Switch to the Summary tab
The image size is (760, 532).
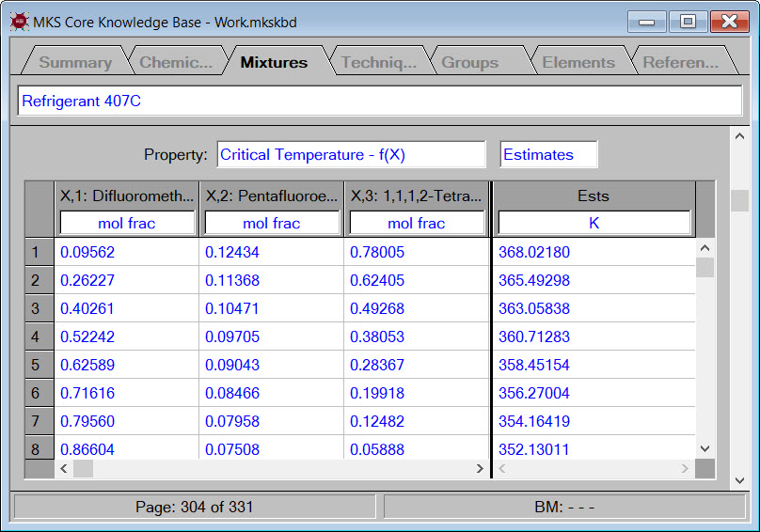75,63
